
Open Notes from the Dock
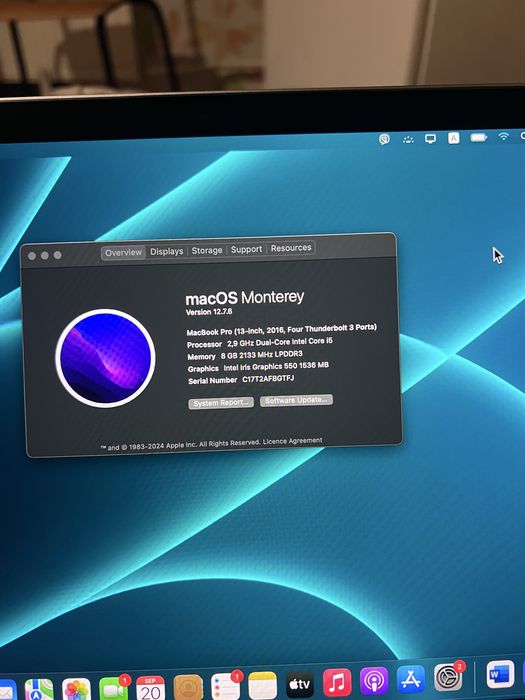pyautogui.click(x=262, y=685)
